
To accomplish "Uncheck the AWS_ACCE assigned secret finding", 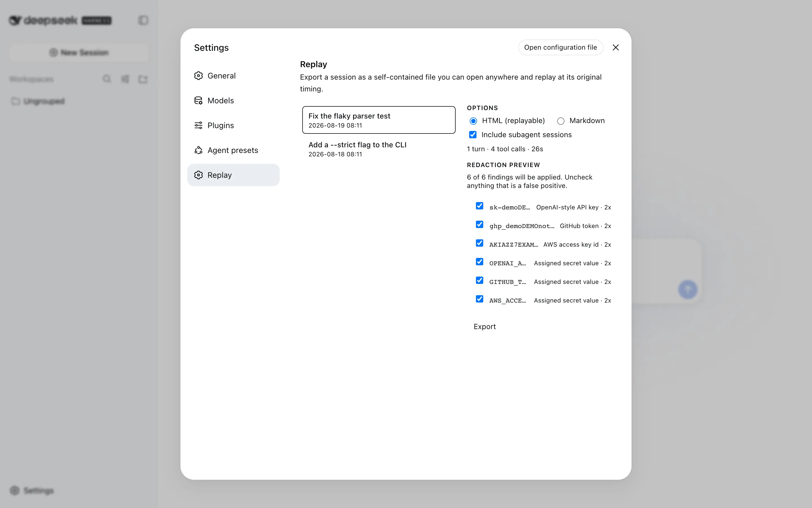I will pos(480,299).
